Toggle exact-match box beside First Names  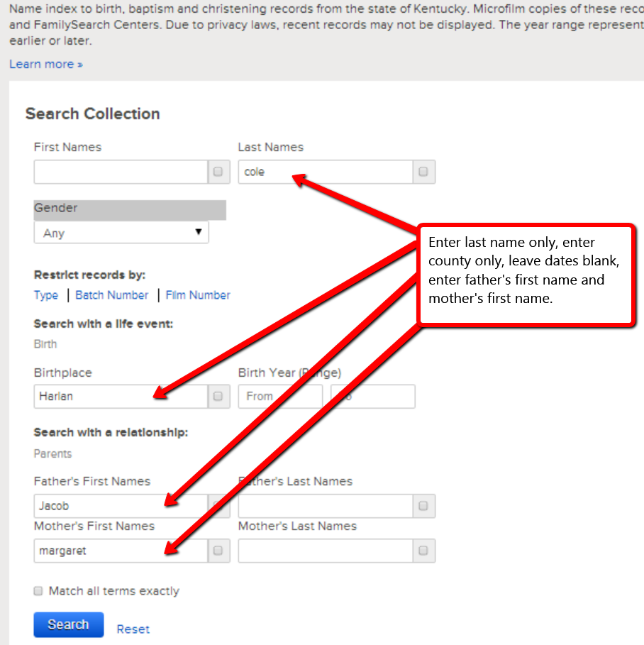point(218,172)
